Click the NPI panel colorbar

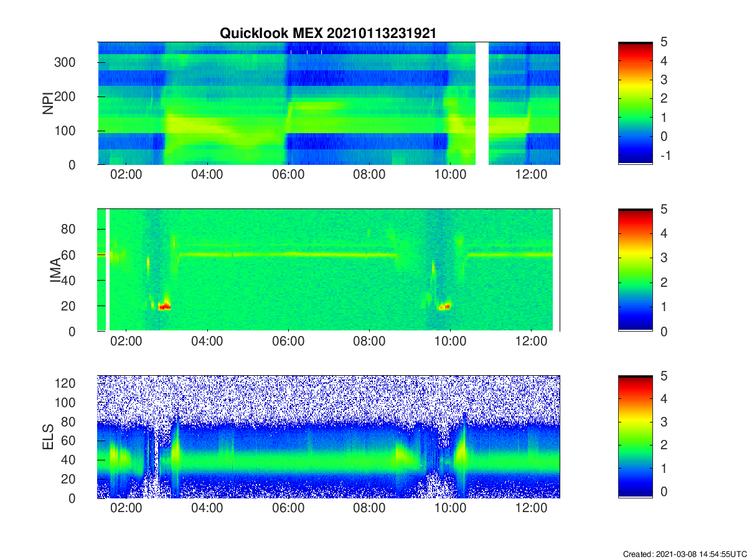(635, 103)
